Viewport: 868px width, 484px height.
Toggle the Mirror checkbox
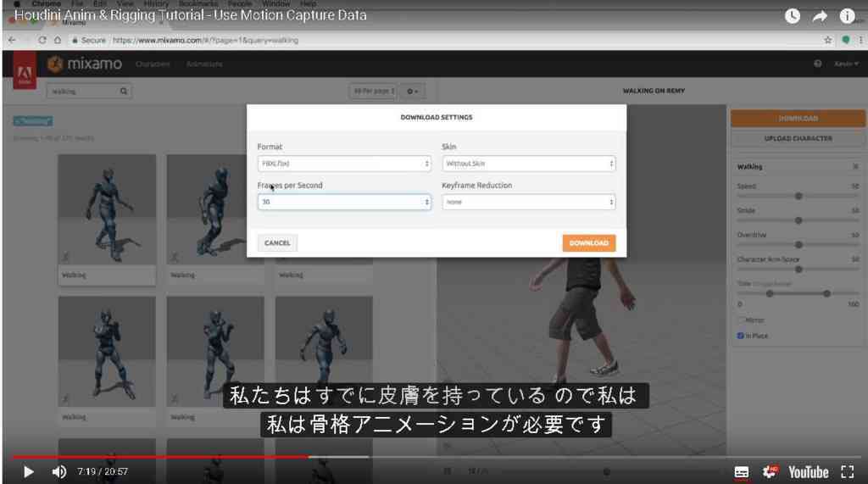click(x=741, y=320)
